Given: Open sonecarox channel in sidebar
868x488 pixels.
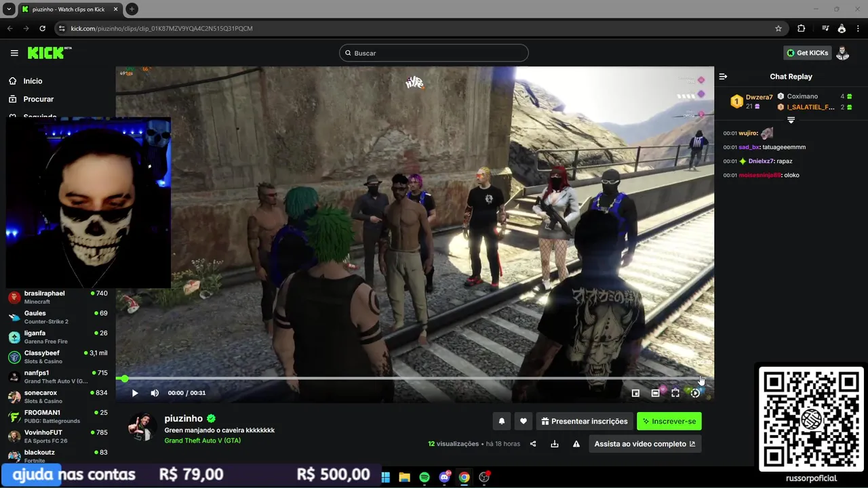Looking at the screenshot, I should click(58, 396).
